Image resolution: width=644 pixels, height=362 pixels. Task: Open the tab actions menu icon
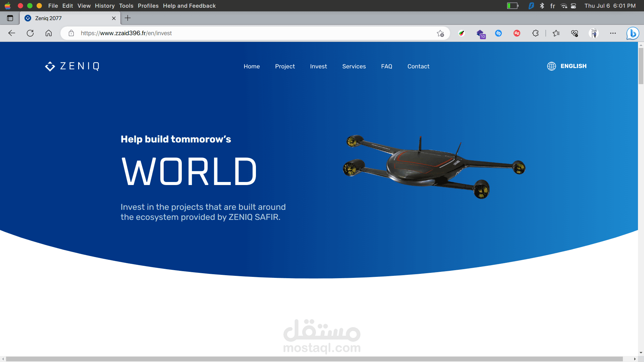pos(10,18)
